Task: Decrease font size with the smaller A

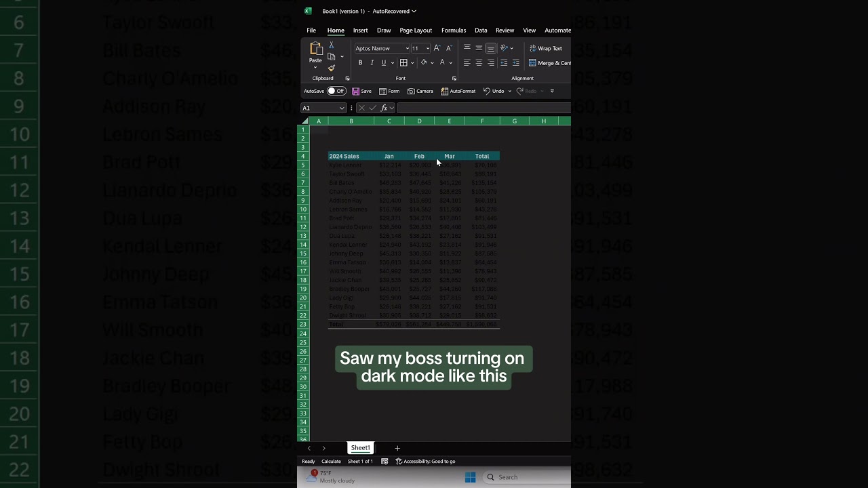Action: pos(448,48)
